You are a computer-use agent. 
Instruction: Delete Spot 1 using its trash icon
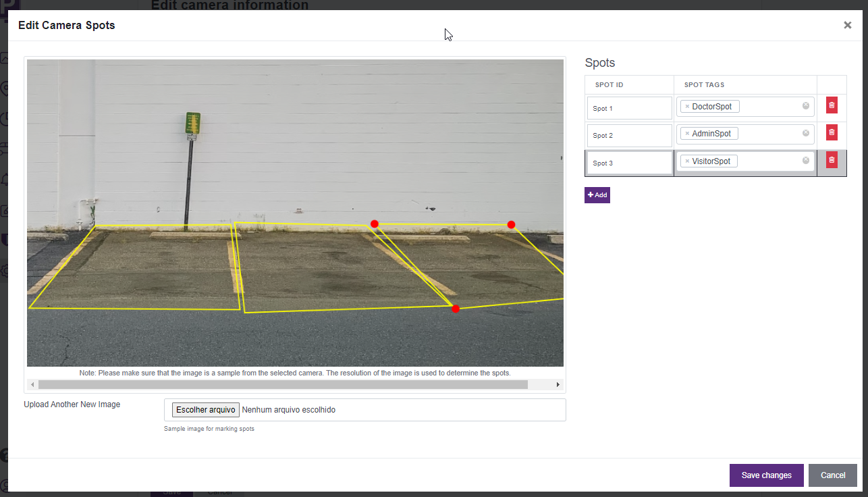point(832,105)
